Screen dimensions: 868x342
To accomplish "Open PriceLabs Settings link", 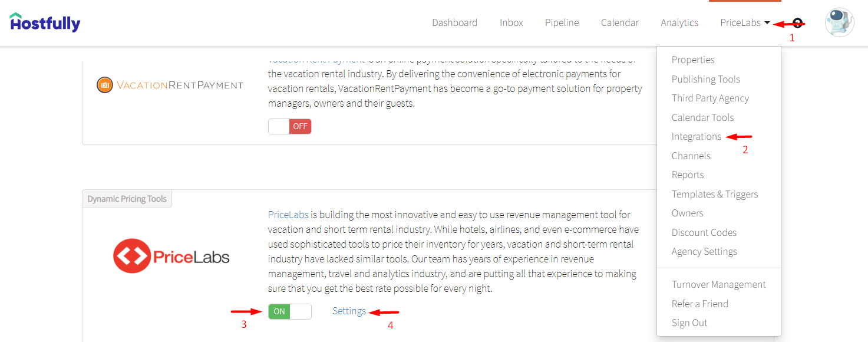I will 349,311.
